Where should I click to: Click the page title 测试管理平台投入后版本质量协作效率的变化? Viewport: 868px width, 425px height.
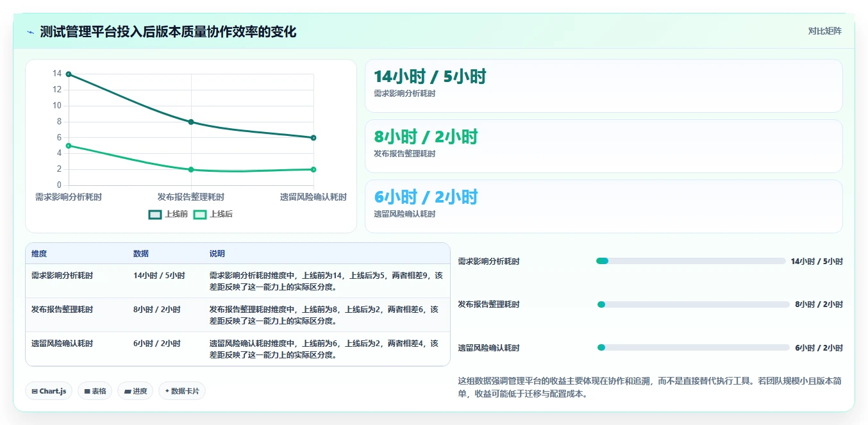[168, 32]
